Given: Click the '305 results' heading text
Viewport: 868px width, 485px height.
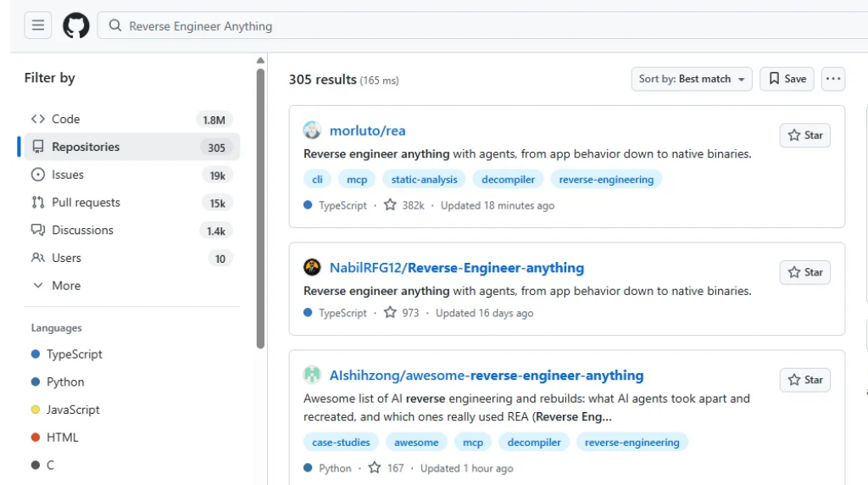Looking at the screenshot, I should tap(323, 80).
